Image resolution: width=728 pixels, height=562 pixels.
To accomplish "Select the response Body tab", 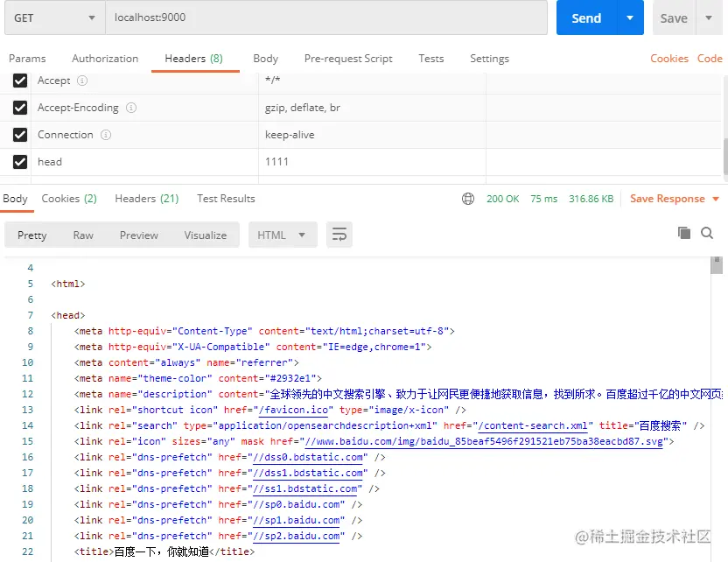I will click(x=16, y=199).
